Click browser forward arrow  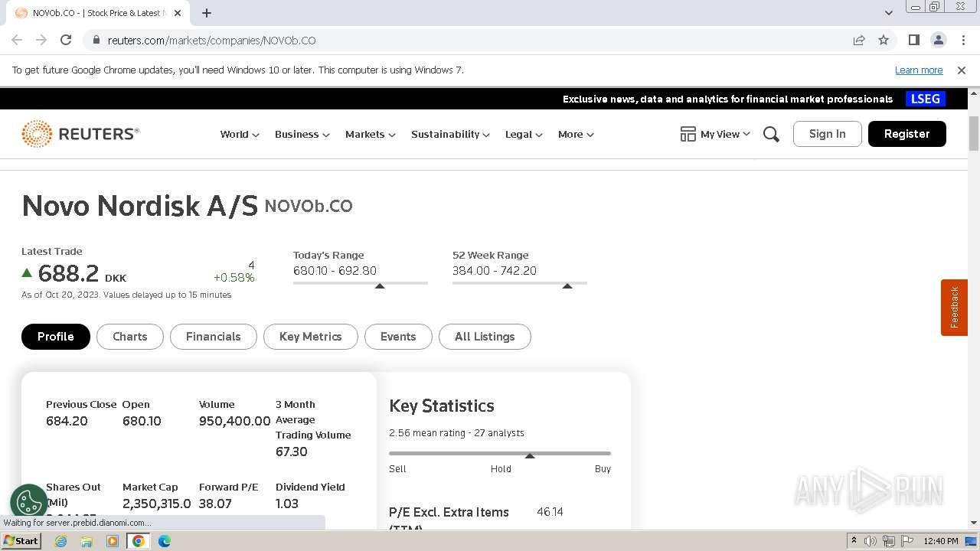(41, 40)
